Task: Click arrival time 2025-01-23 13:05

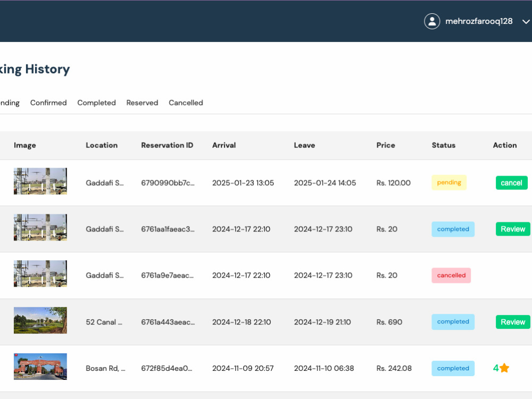Action: coord(243,183)
